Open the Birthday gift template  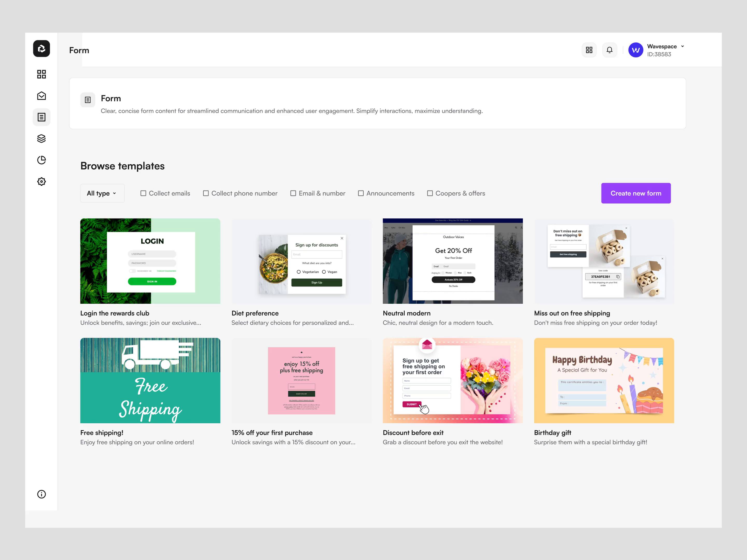[604, 380]
